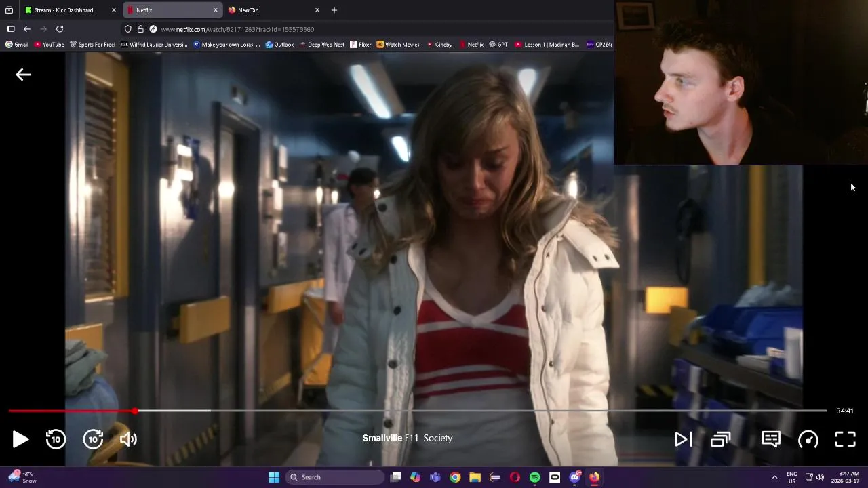The width and height of the screenshot is (868, 488).
Task: Open Microsoft Teams from taskbar
Action: tap(435, 477)
